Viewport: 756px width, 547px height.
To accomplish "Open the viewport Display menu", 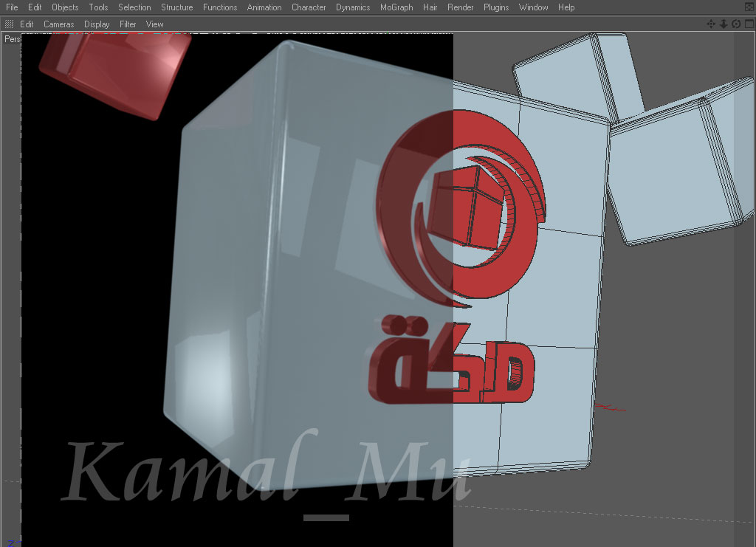I will click(97, 24).
